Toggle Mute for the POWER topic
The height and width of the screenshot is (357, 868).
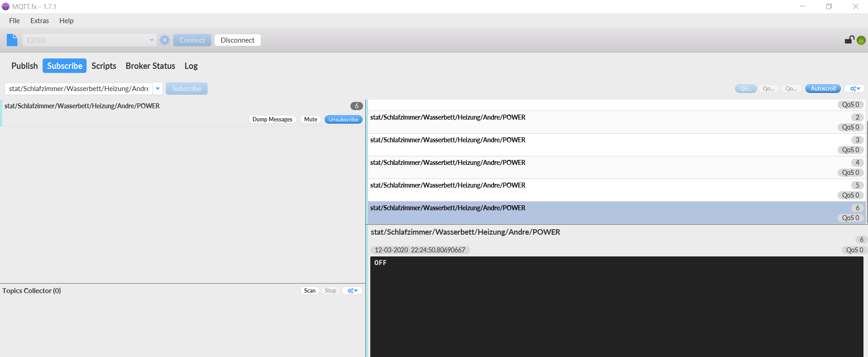pos(310,120)
